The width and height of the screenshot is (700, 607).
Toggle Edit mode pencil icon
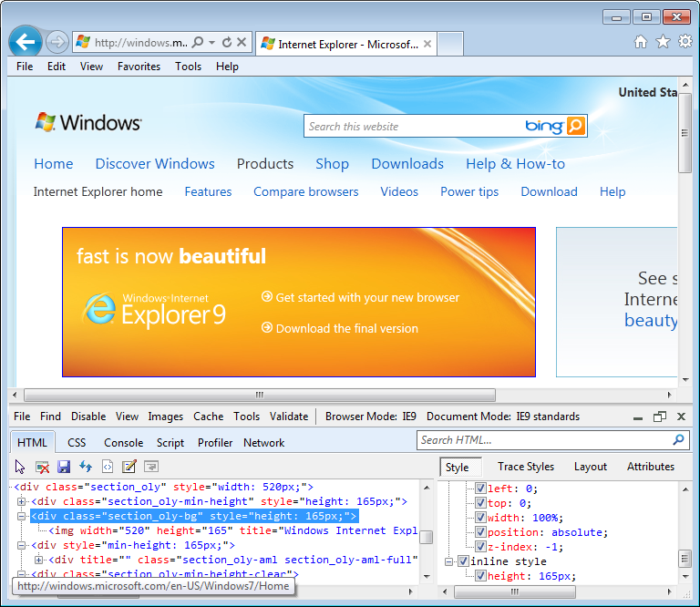coord(129,467)
